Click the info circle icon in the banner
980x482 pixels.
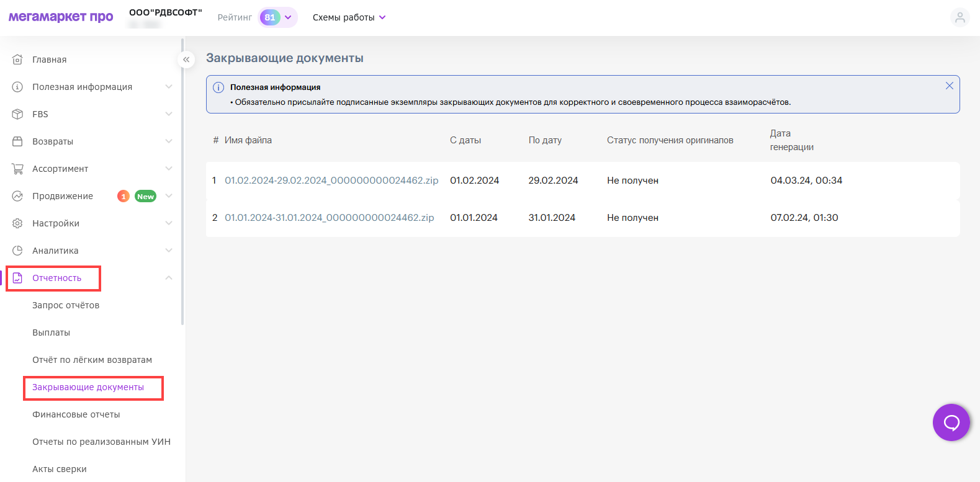tap(218, 87)
